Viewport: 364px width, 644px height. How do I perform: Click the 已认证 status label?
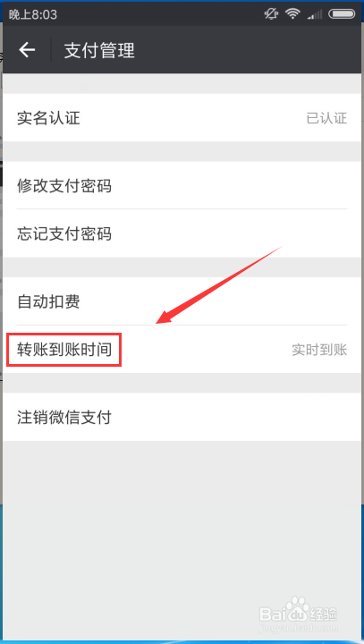coord(326,118)
